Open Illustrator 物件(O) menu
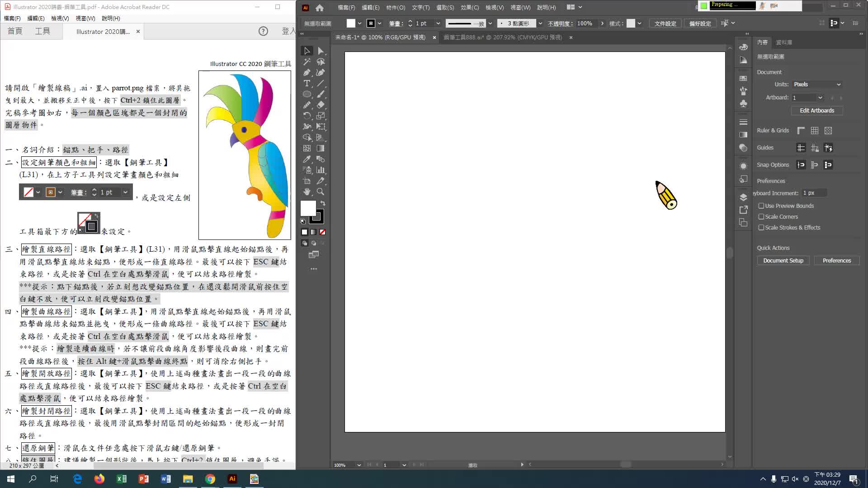 (x=396, y=8)
